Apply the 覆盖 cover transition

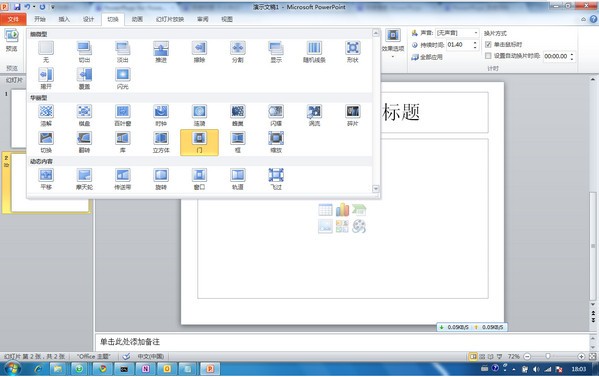[x=84, y=78]
